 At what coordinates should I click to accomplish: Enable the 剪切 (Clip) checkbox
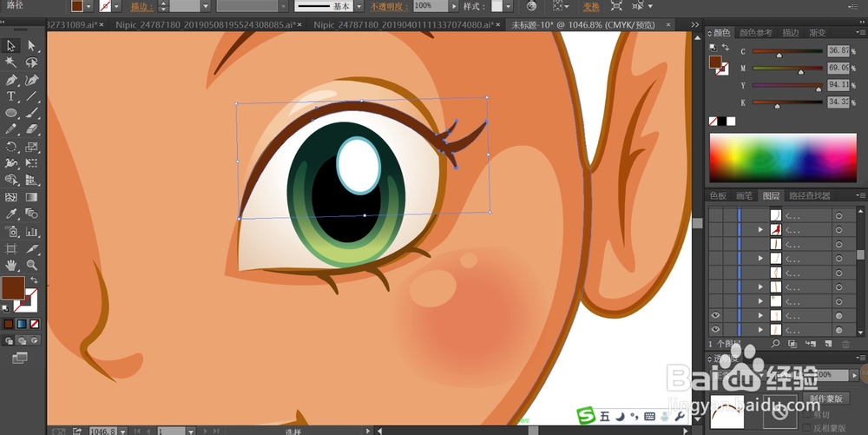tap(807, 414)
